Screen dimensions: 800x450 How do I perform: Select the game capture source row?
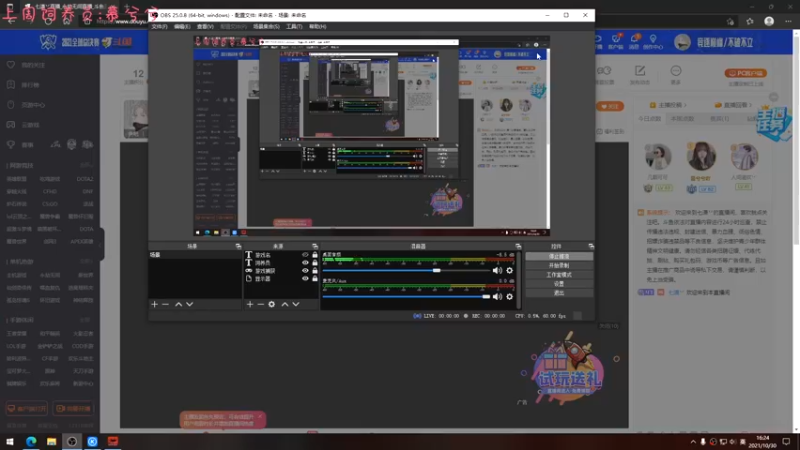point(281,271)
